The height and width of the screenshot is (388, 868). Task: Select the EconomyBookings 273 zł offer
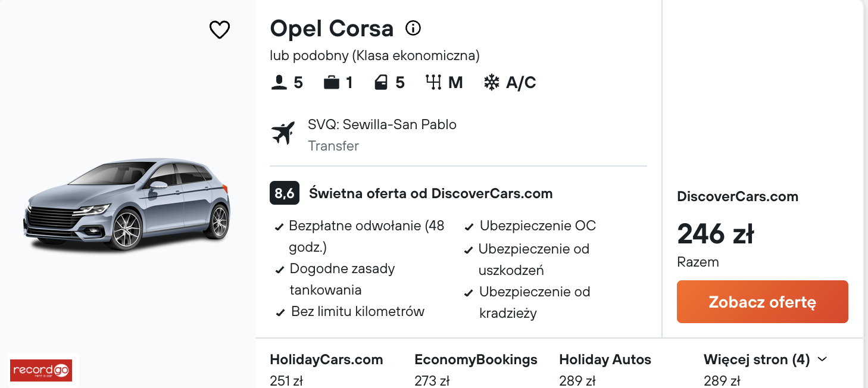pyautogui.click(x=476, y=369)
